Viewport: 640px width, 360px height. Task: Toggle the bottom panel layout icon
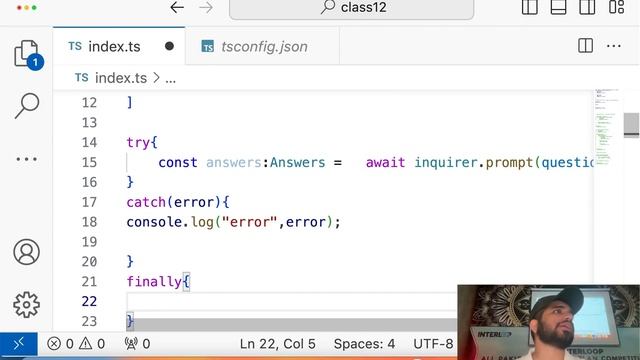tap(558, 7)
